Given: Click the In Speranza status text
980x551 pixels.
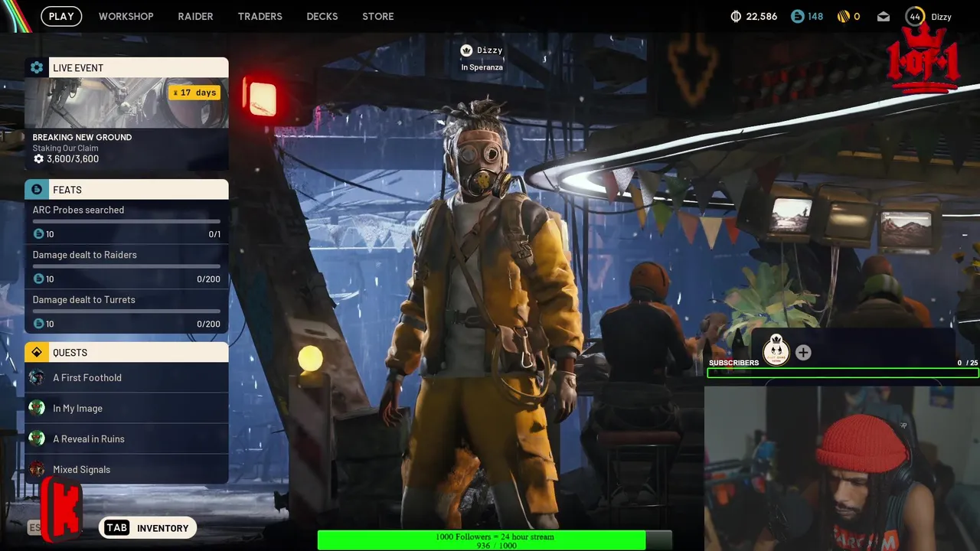Looking at the screenshot, I should click(x=482, y=67).
